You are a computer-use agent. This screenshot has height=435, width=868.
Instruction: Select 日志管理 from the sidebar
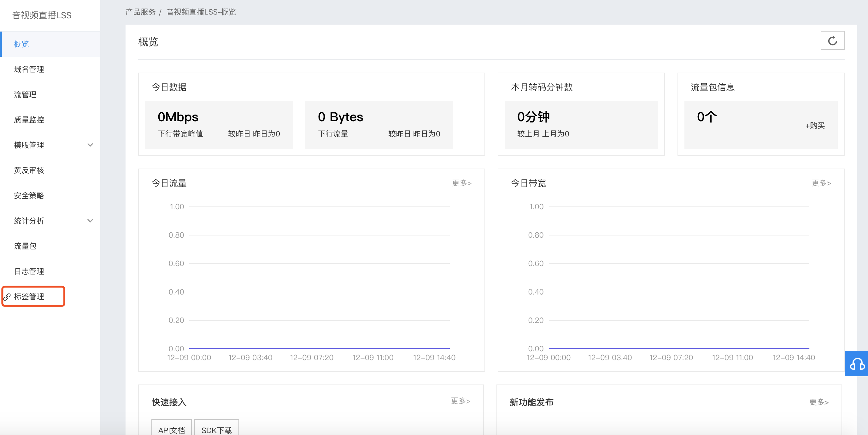[x=29, y=271]
